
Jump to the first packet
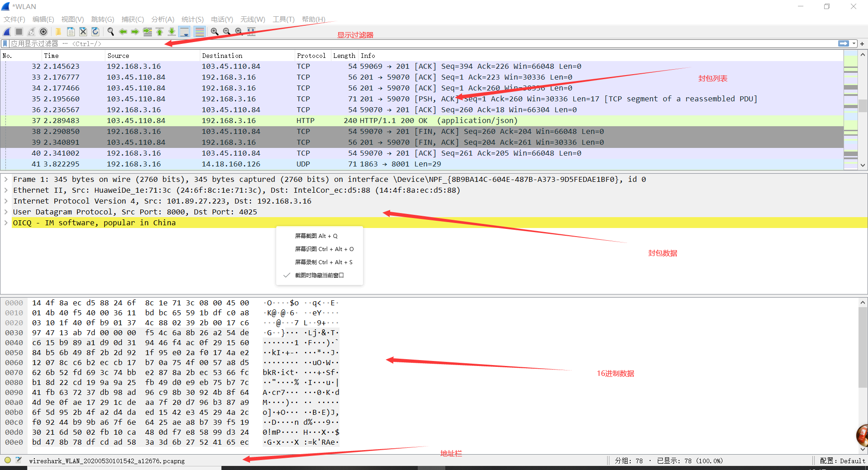(160, 32)
